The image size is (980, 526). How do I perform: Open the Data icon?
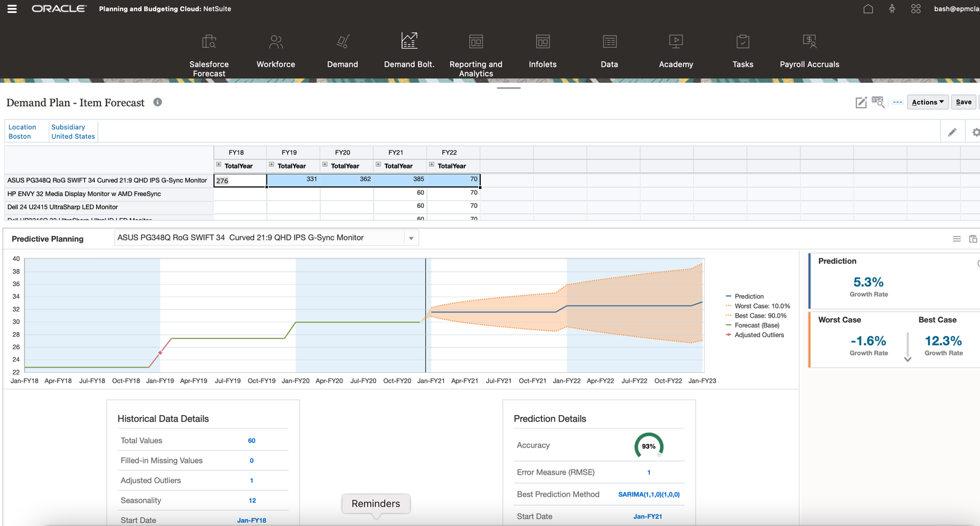tap(609, 41)
